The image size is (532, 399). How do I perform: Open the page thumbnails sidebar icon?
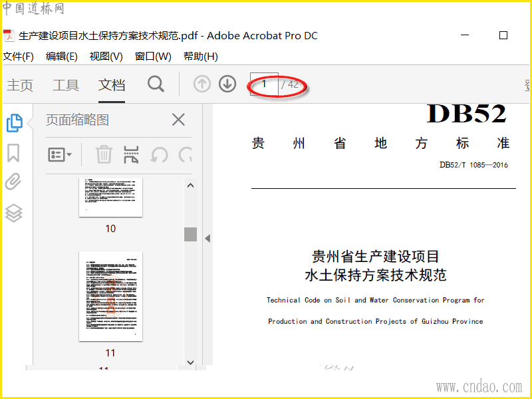point(15,123)
